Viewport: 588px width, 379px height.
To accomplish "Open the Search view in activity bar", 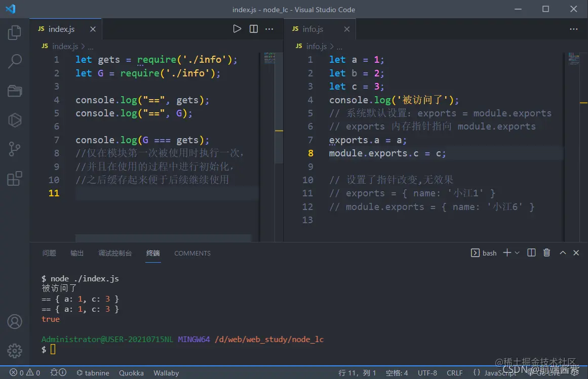I will [x=14, y=61].
